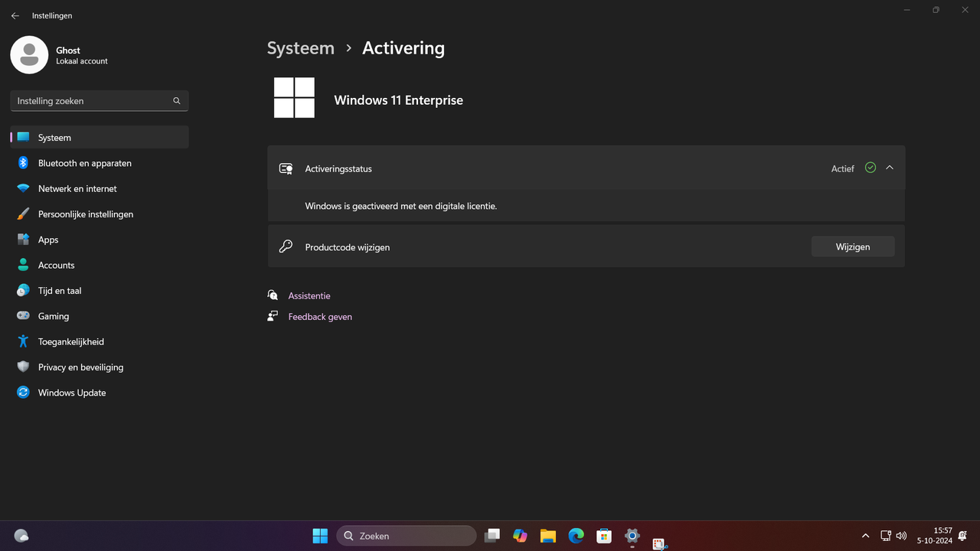The height and width of the screenshot is (551, 980).
Task: Open the weather widget on the taskbar
Action: tap(21, 536)
